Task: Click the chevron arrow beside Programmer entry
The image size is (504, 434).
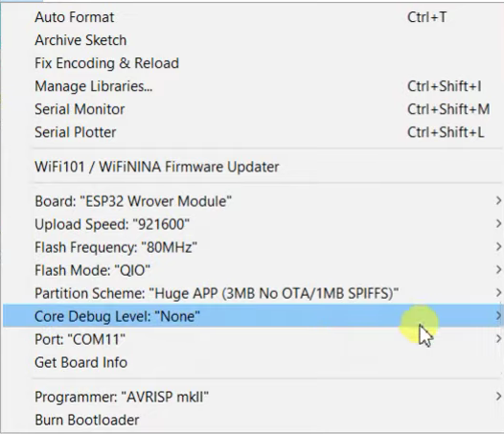Action: (498, 397)
